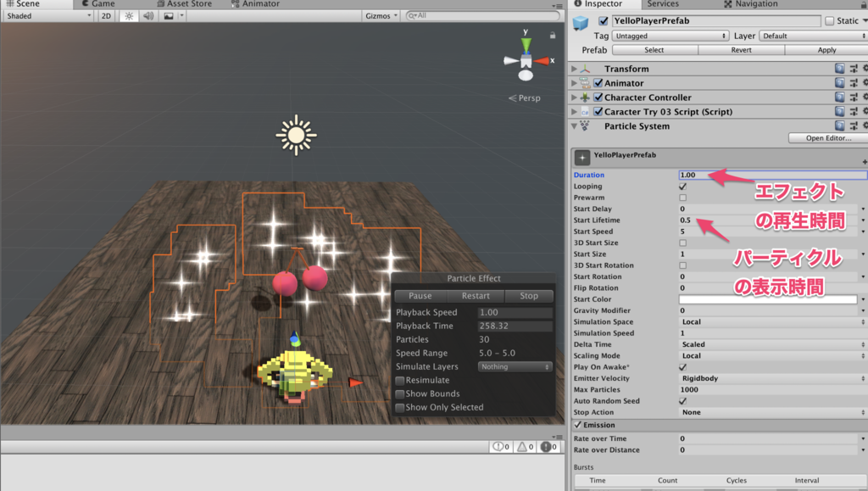Click the X axis cone of the orientation gizmo

click(x=542, y=61)
